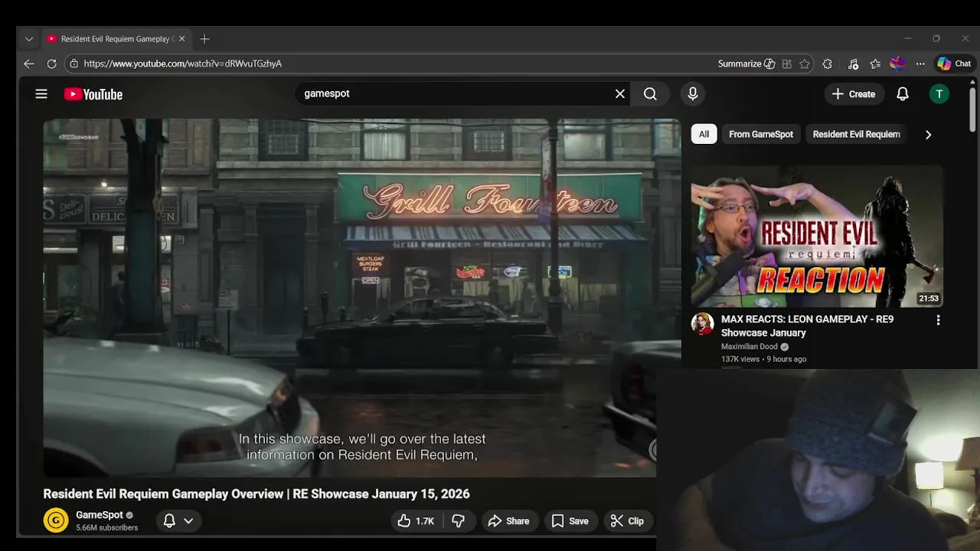
Task: Go to YouTube home via logo
Action: [x=93, y=94]
